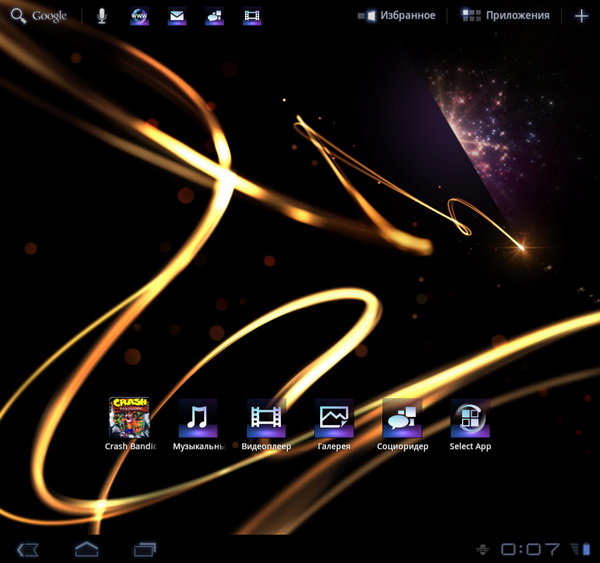The width and height of the screenshot is (600, 563).
Task: Open the Видеоплеер video player app
Action: pos(266,417)
